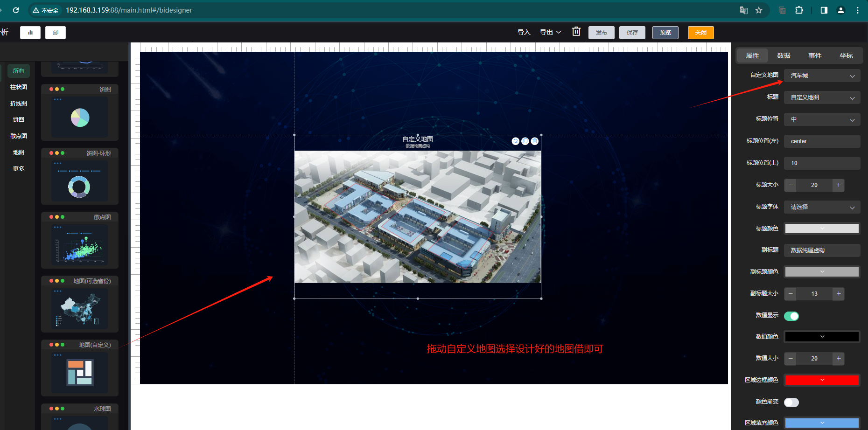Click the 预览 preview button
Viewport: 868px width, 430px height.
[665, 33]
